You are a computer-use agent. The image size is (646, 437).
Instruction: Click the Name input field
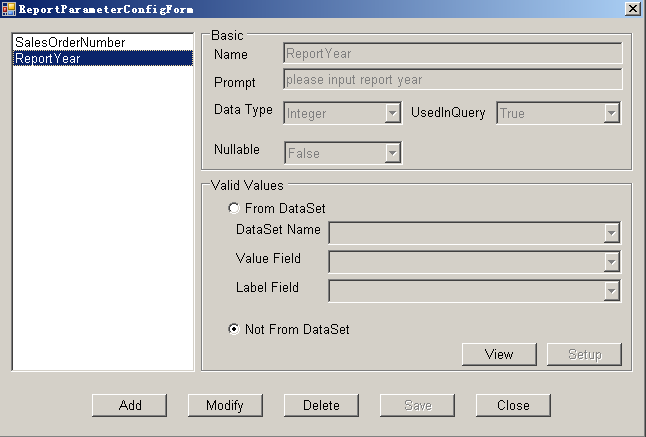pos(453,54)
